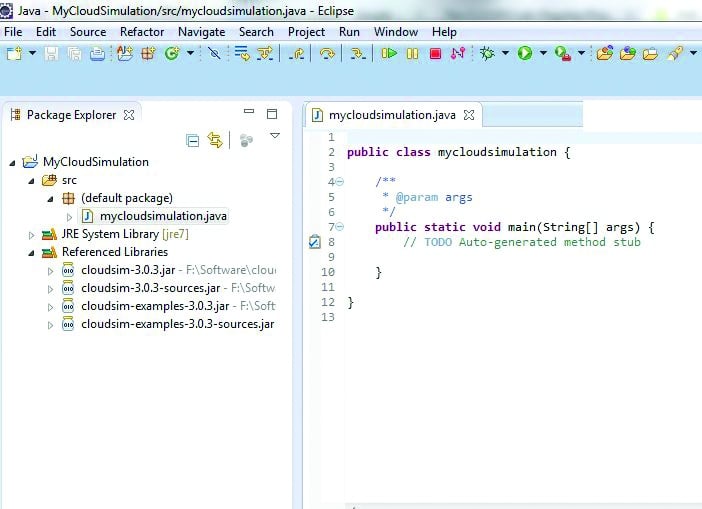The height and width of the screenshot is (509, 702).
Task: Click the task marker at line 8
Action: click(314, 242)
